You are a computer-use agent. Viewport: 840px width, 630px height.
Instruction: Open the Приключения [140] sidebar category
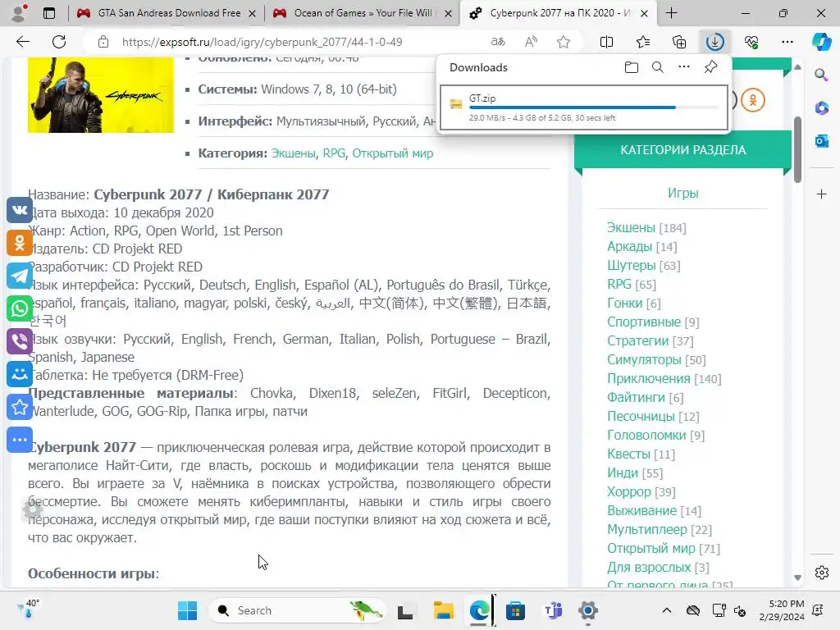tap(664, 378)
